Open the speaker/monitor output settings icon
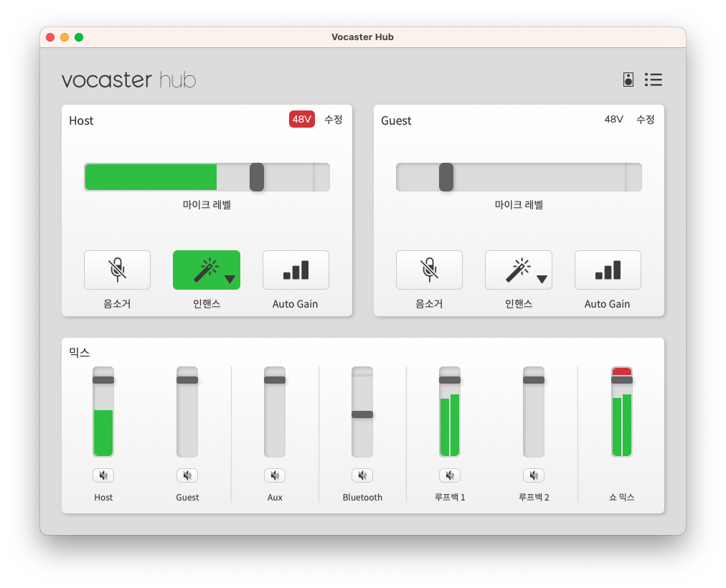 pyautogui.click(x=628, y=80)
